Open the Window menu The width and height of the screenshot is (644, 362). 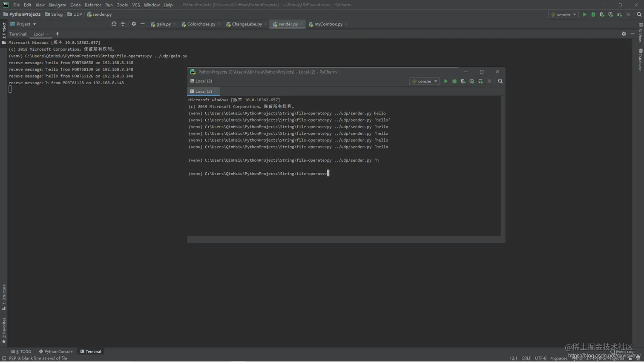pyautogui.click(x=152, y=5)
